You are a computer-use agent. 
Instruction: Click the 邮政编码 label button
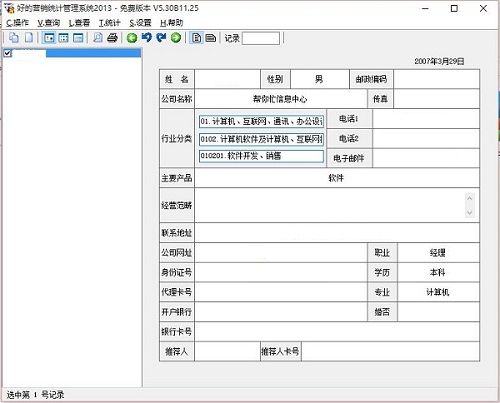[371, 79]
